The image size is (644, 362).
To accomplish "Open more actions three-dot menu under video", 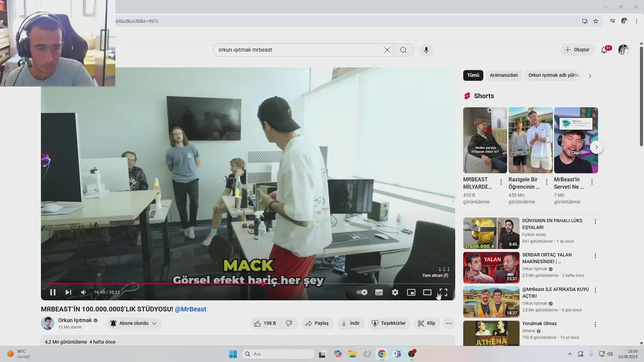I will 449,323.
